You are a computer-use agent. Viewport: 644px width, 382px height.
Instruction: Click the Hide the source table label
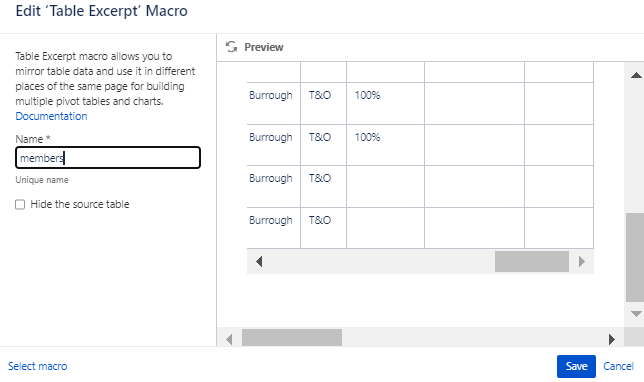pos(80,204)
